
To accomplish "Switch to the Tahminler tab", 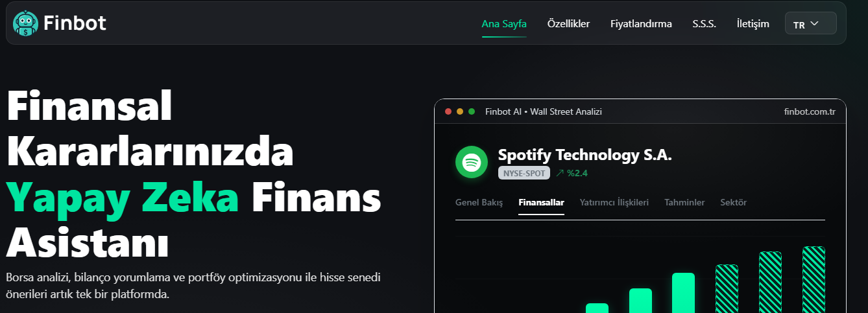I will (684, 202).
